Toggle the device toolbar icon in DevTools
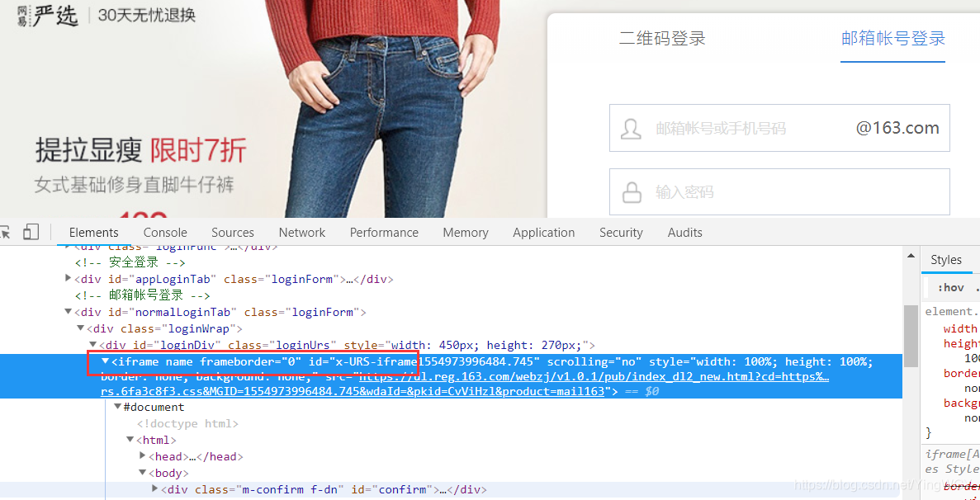980x500 pixels. (31, 232)
